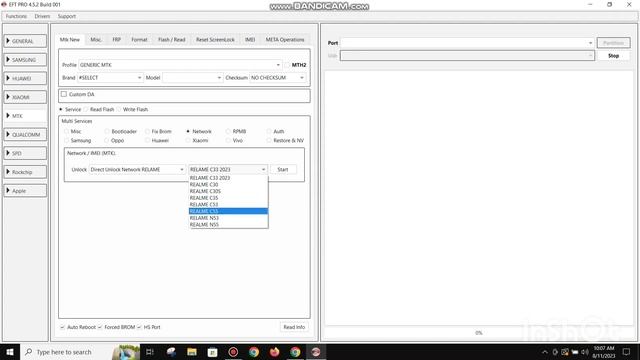The image size is (640, 360).
Task: Open the SAMSUNG section in sidebar
Action: [x=25, y=60]
